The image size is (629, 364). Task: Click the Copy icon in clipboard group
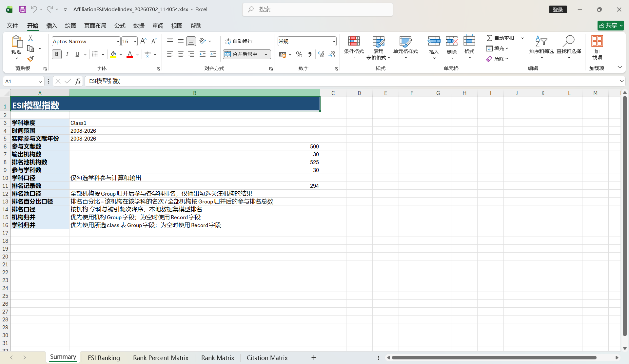point(30,48)
